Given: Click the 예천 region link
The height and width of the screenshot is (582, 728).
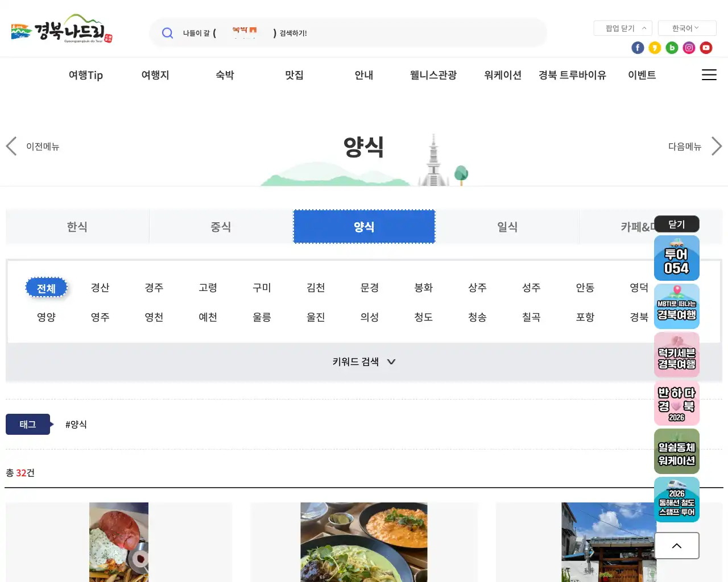Looking at the screenshot, I should tap(208, 317).
